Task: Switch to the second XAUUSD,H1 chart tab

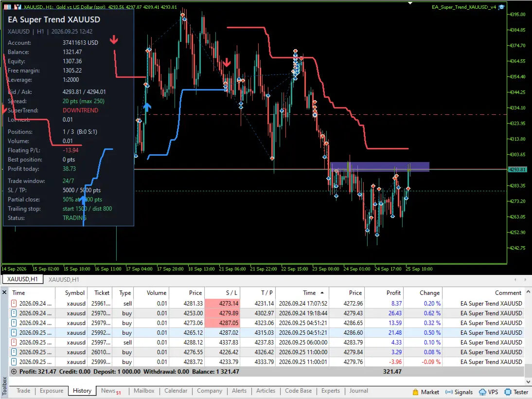Action: point(64,279)
